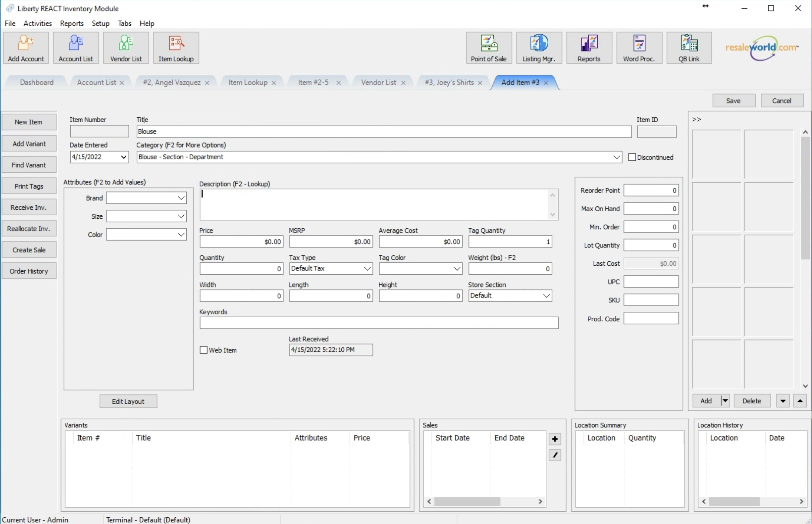Image resolution: width=812 pixels, height=524 pixels.
Task: Click the Edit Layout button
Action: (x=128, y=401)
